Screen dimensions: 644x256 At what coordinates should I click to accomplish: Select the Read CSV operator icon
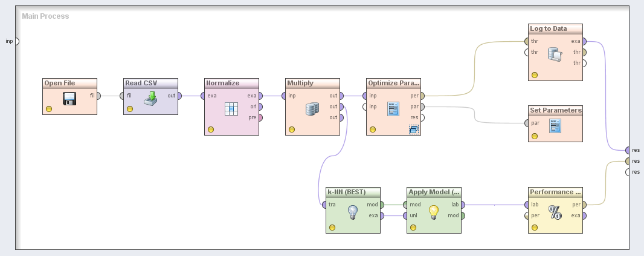click(150, 99)
